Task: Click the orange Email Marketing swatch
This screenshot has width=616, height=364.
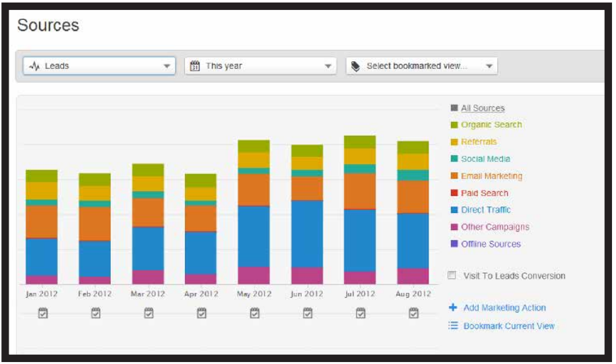Action: point(454,175)
